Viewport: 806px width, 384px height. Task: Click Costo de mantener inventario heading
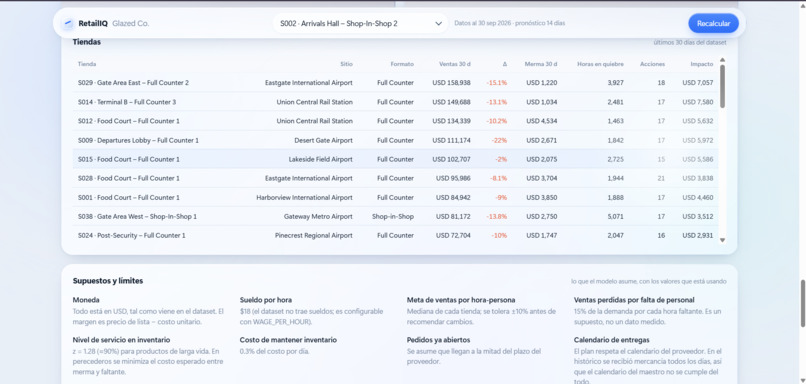coord(288,340)
